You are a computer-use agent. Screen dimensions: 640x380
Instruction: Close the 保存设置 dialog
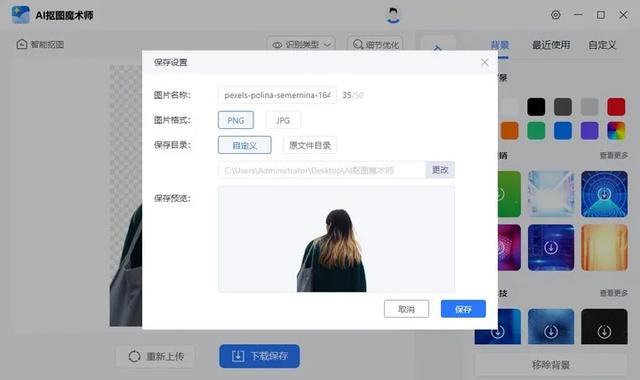484,62
